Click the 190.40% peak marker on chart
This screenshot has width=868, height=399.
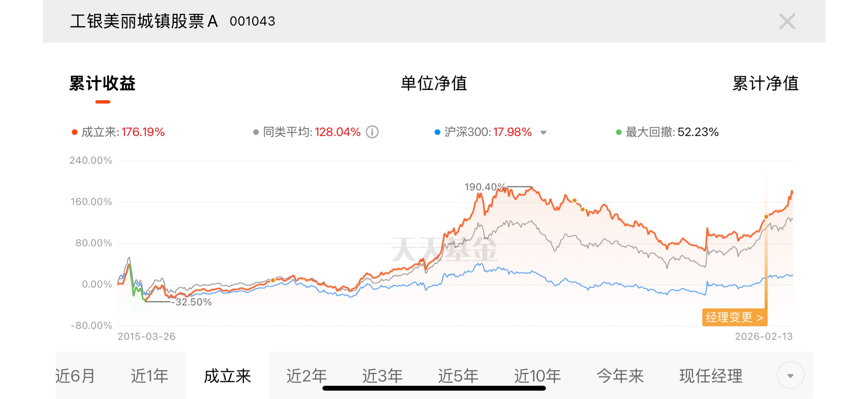485,187
